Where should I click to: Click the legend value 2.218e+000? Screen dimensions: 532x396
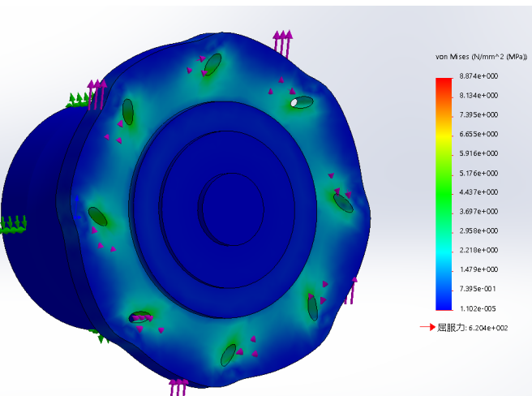click(478, 250)
